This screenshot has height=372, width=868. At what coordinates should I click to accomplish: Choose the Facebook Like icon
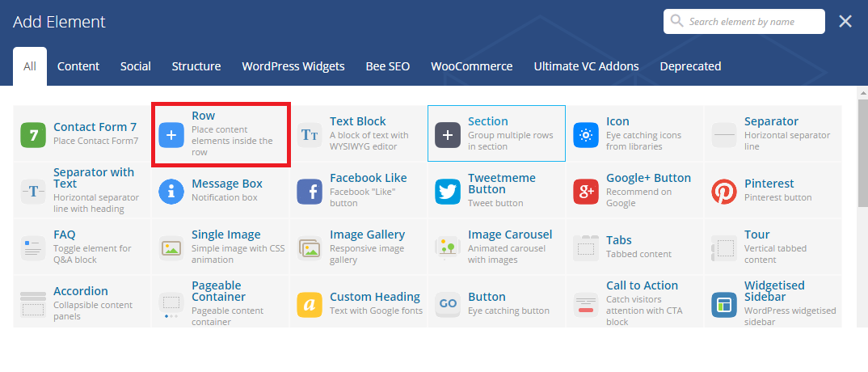(310, 191)
